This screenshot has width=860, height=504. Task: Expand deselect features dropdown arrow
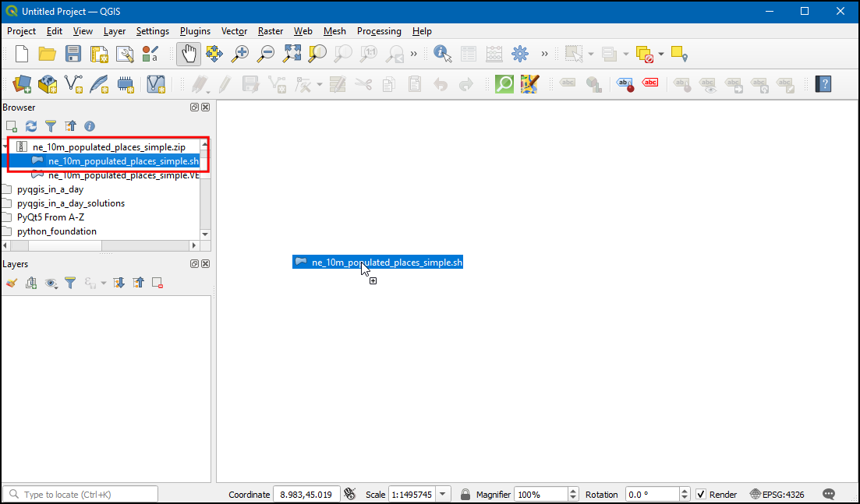click(661, 54)
